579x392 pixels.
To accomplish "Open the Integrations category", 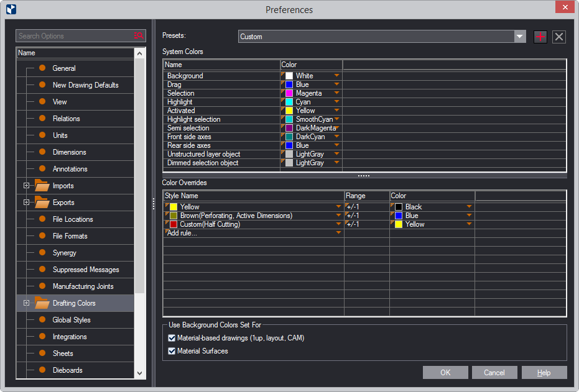I will point(70,337).
